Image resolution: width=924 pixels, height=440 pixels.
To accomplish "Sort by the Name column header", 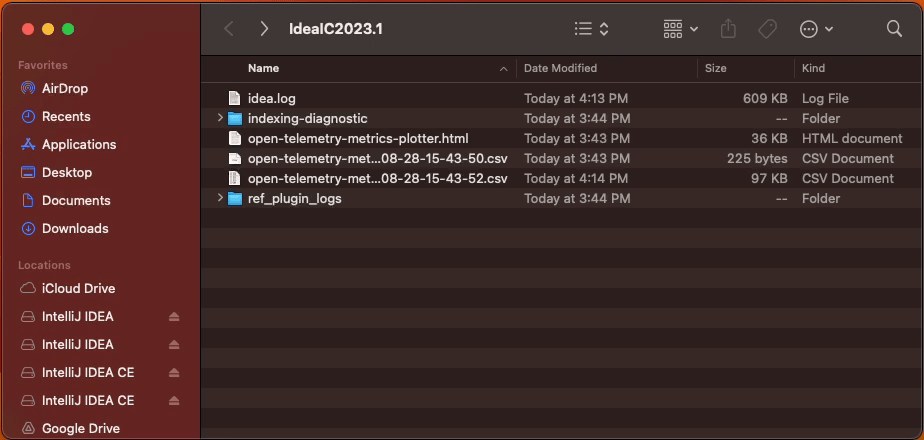I will [x=264, y=68].
